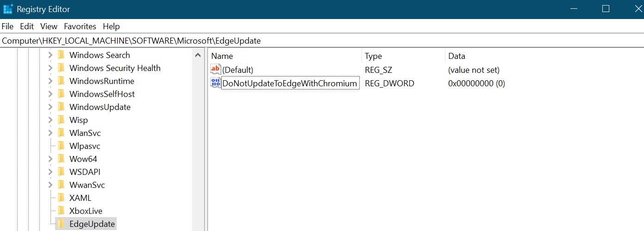Select the WlanSvc key label
Image resolution: width=644 pixels, height=231 pixels.
[85, 133]
